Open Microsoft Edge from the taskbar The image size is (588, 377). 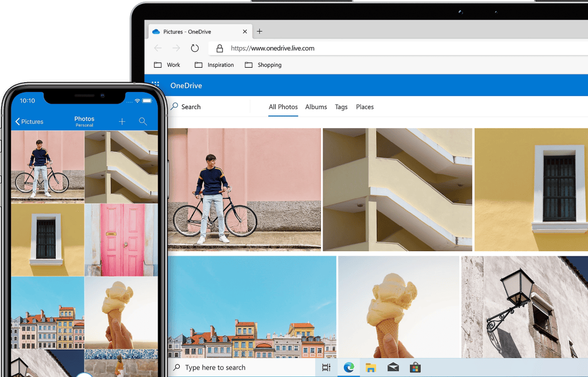coord(349,367)
